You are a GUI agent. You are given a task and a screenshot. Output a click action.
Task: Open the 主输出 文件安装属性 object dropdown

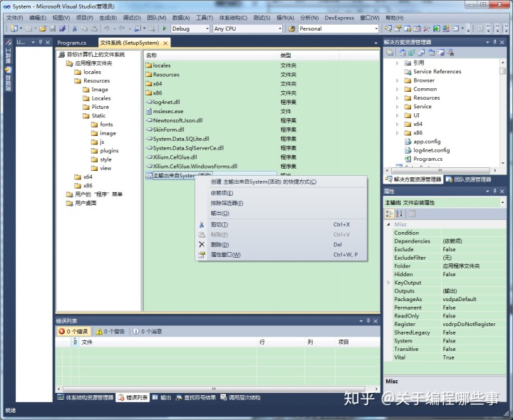[x=502, y=203]
